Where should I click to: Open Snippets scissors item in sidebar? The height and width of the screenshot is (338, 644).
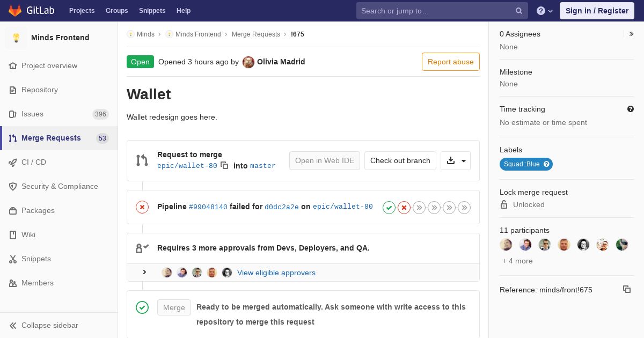(x=58, y=259)
